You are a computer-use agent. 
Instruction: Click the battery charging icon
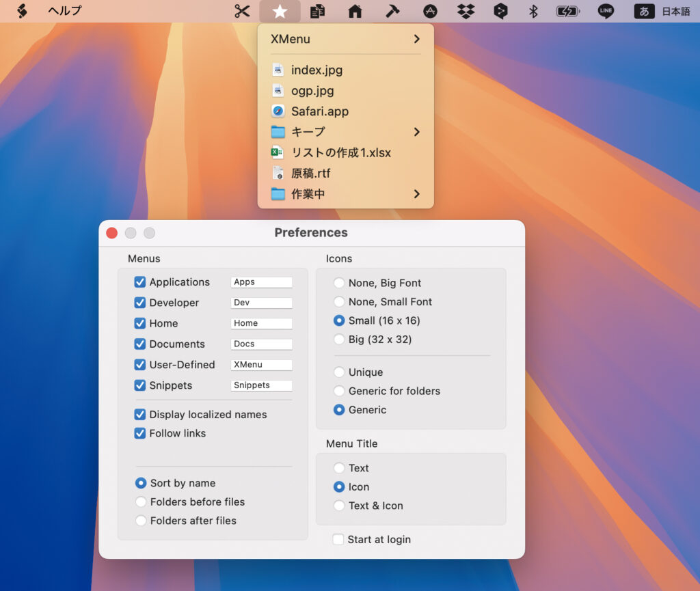(x=568, y=11)
